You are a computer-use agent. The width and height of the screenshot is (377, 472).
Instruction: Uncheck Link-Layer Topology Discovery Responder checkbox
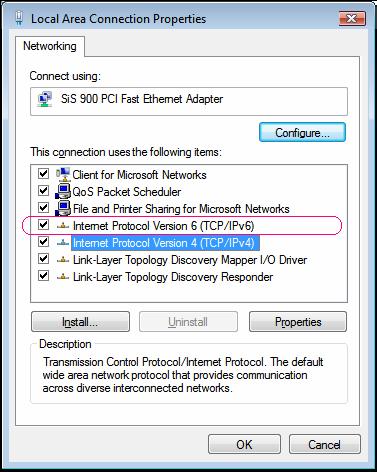[x=43, y=276]
